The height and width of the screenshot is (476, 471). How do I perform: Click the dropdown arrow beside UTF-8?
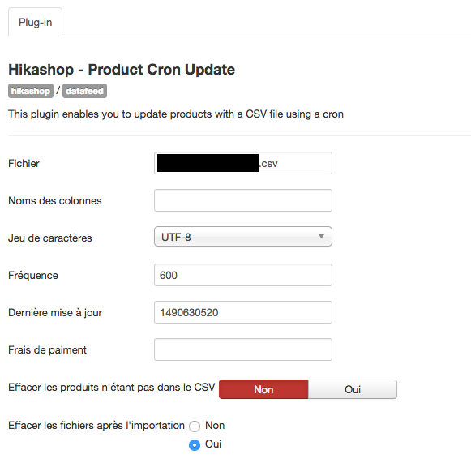pos(321,237)
